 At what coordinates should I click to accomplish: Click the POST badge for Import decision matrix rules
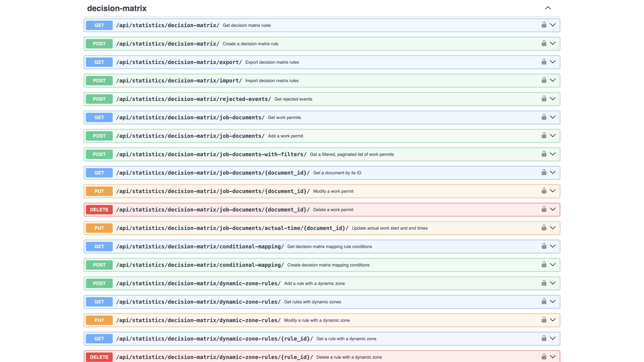point(99,80)
